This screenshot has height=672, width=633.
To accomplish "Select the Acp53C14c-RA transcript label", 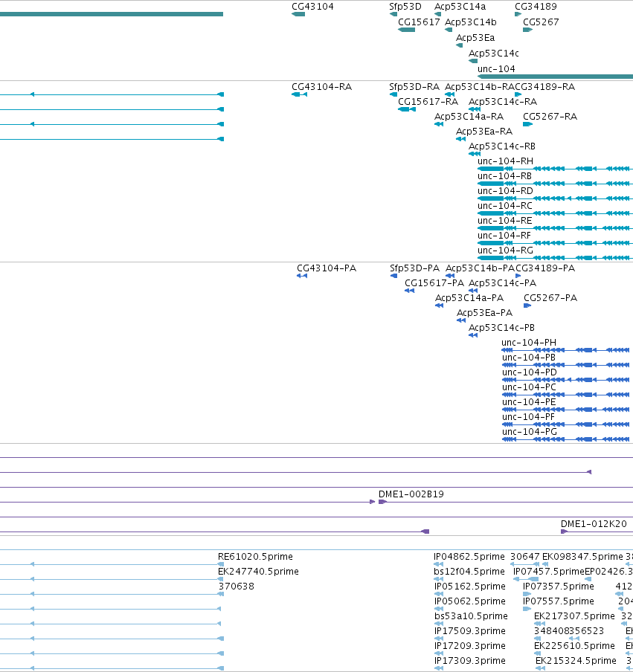I will 503,102.
